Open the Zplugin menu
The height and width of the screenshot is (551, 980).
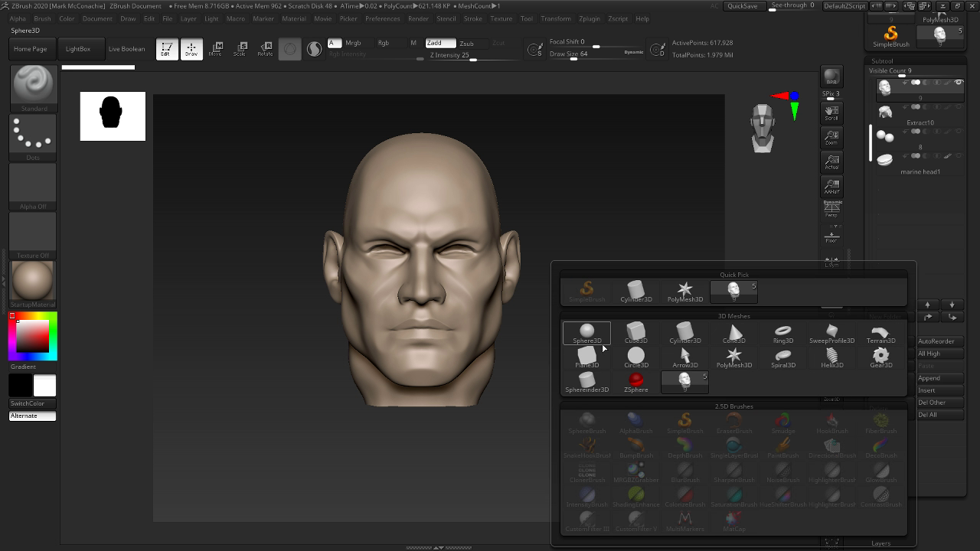pyautogui.click(x=590, y=18)
